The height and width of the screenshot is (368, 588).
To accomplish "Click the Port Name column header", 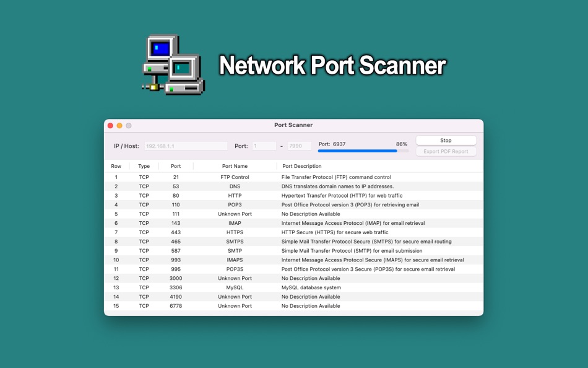I will (235, 166).
